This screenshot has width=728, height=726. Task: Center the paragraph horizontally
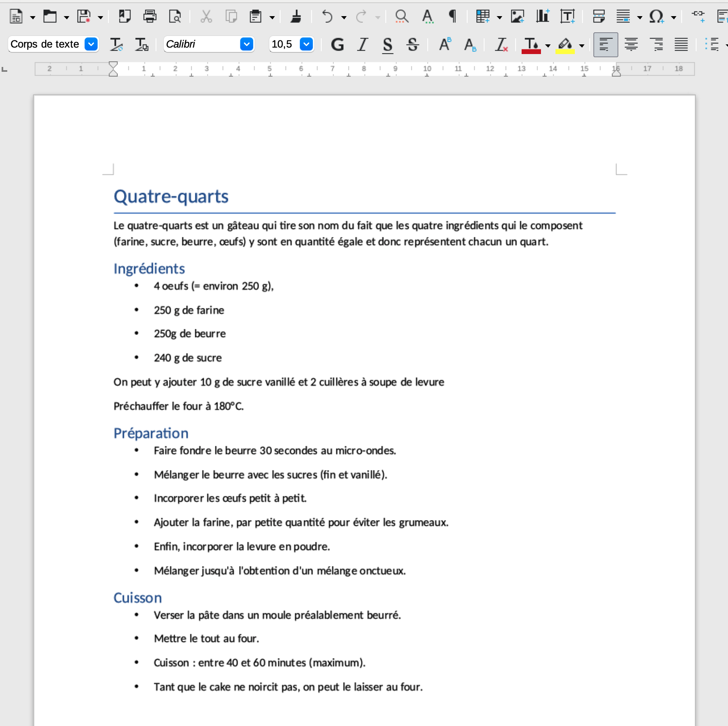click(x=631, y=44)
